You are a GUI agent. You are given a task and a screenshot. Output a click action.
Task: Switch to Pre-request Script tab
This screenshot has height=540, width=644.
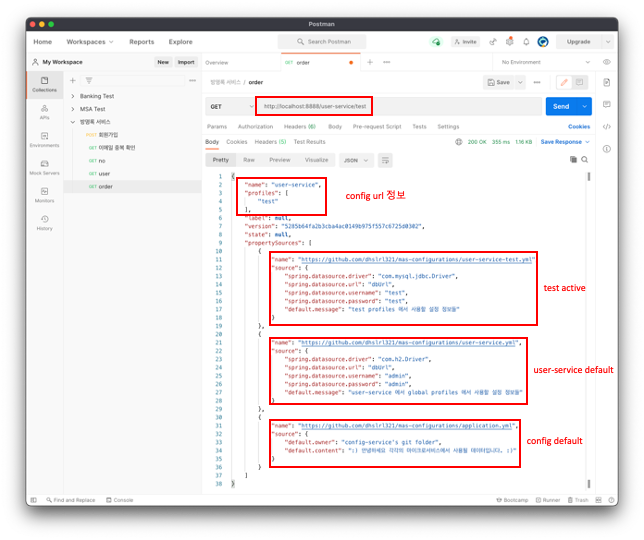377,126
